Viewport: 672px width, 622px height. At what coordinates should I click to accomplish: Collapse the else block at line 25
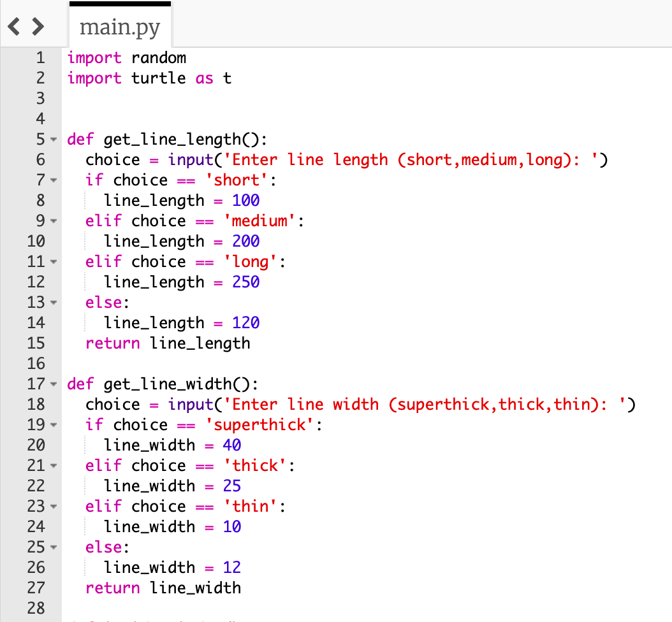pos(54,547)
